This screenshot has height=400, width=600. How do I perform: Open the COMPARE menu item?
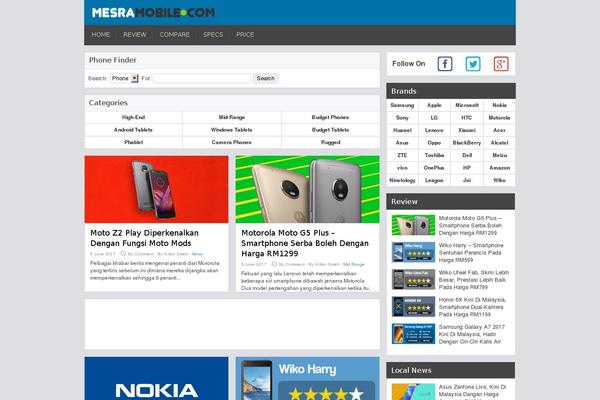pos(174,34)
